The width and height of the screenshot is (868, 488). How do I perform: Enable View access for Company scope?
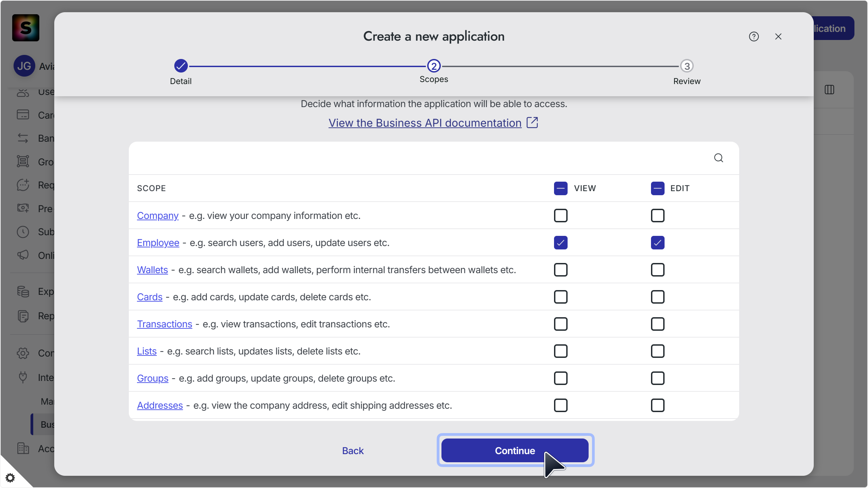tap(560, 216)
